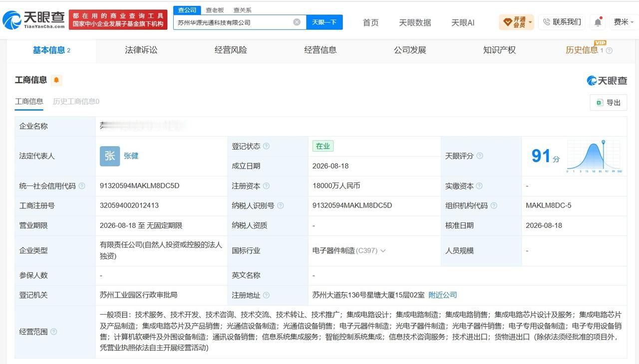Click the 联系我们 button
Screen dimensions: 639x364
coord(562,22)
